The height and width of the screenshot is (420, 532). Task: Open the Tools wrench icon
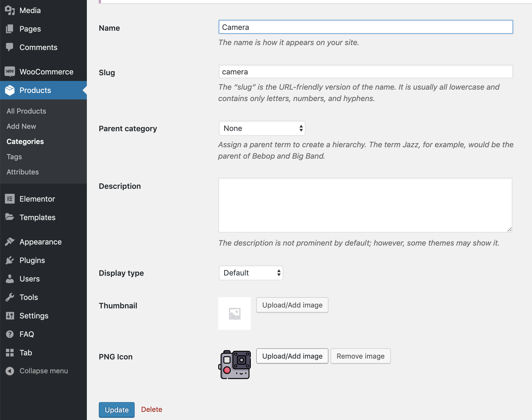tap(10, 297)
